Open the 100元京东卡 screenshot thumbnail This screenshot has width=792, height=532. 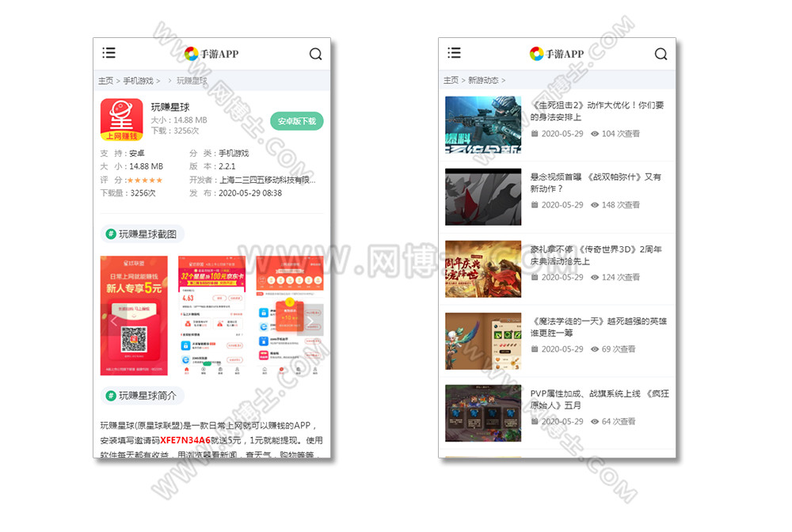click(212, 315)
